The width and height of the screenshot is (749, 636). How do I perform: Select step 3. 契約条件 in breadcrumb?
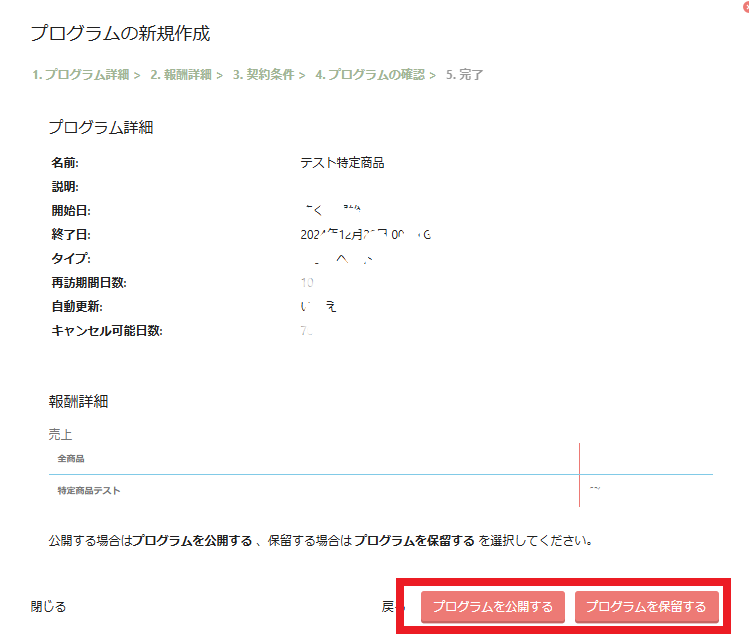(263, 75)
